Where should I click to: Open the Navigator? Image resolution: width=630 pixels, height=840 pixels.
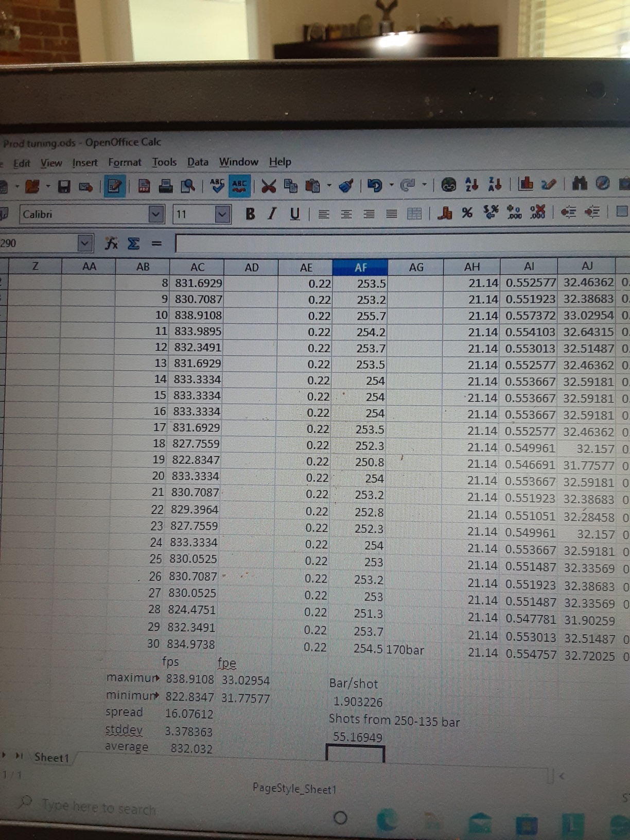(603, 183)
